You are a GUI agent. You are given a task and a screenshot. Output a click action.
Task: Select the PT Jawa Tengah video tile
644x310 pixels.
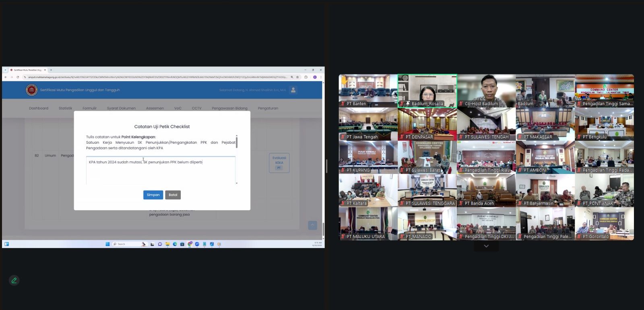click(x=368, y=124)
